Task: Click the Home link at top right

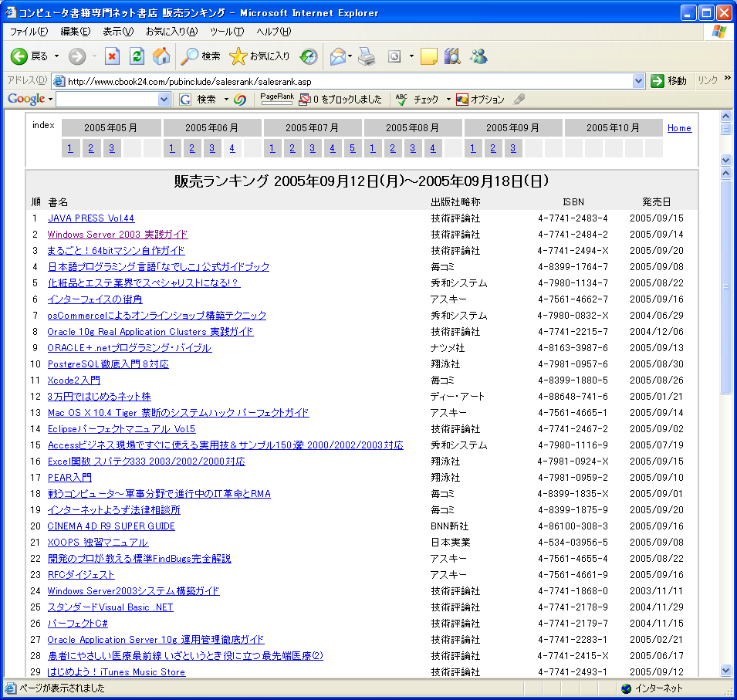Action: [679, 128]
